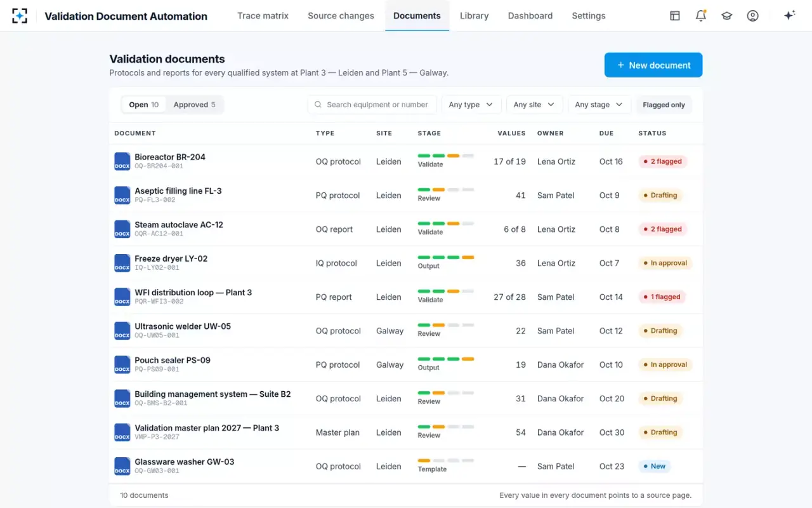Click DOCX icon for Pouch sealer PS-09
The image size is (812, 508).
point(122,364)
